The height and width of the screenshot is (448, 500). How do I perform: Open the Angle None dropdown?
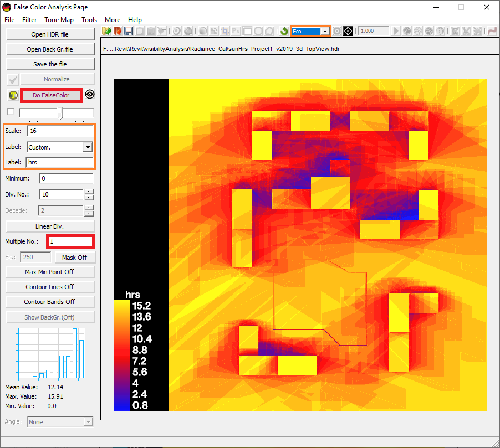(88, 422)
